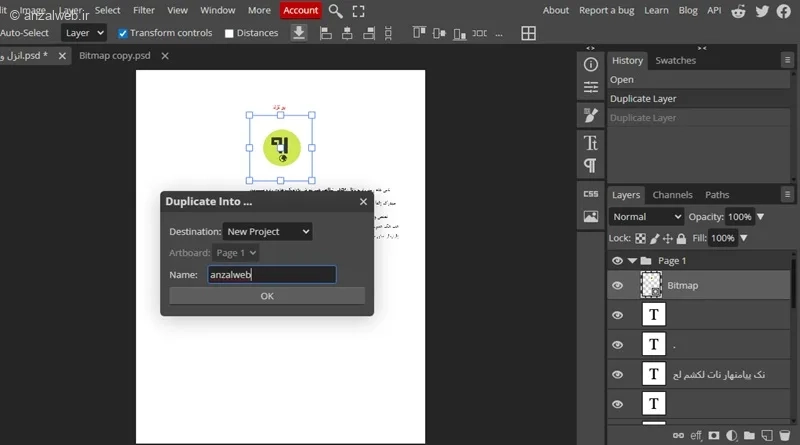Open History panel options menu
Viewport: 800px width, 445px height.
point(787,60)
